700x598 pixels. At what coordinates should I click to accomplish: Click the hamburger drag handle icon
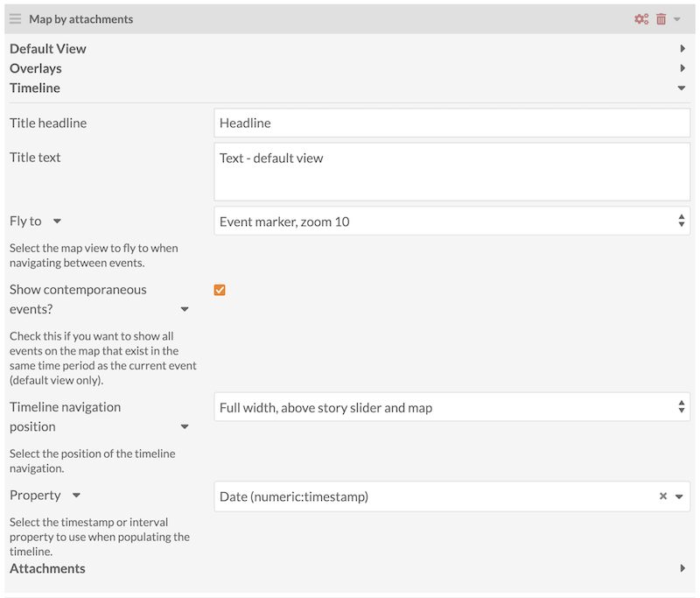15,18
